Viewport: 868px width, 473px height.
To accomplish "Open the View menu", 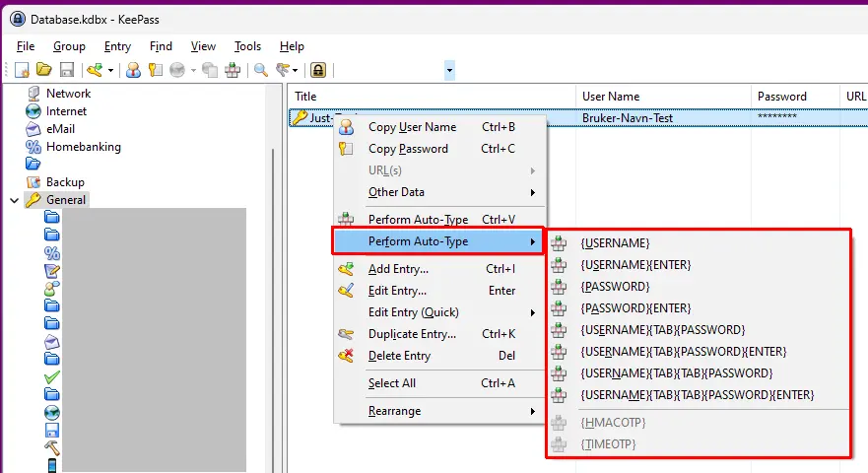I will [203, 46].
